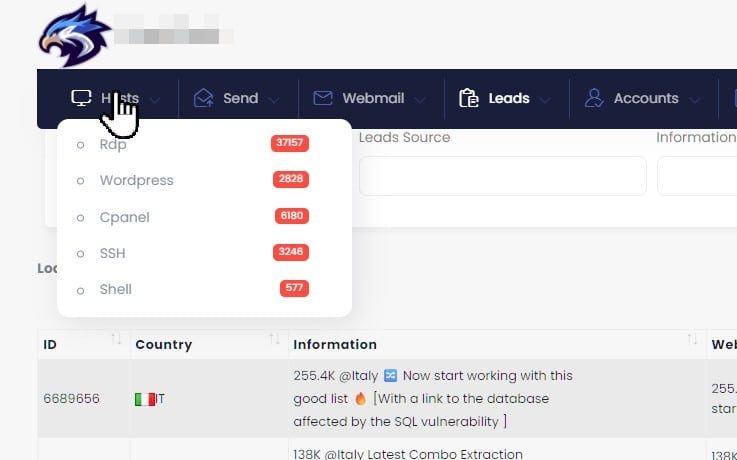Viewport: 737px width, 460px height.
Task: Open the Leads dropdown chevron
Action: (x=545, y=99)
